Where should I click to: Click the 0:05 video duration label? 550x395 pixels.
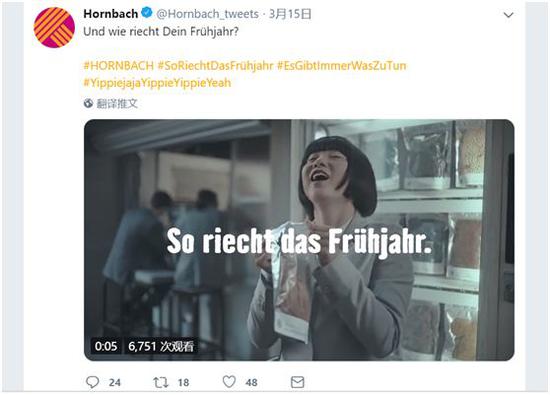point(106,346)
